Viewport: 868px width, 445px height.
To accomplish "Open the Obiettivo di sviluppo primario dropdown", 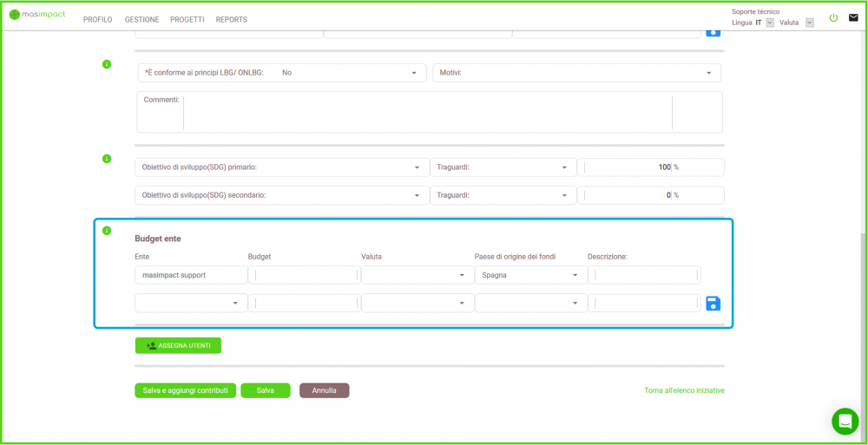I will click(282, 167).
